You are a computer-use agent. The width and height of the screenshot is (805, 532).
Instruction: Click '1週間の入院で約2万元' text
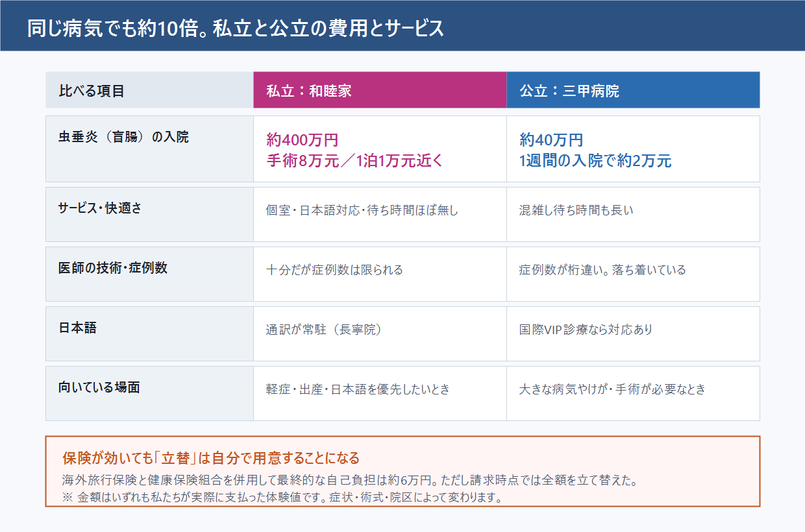[x=595, y=161]
